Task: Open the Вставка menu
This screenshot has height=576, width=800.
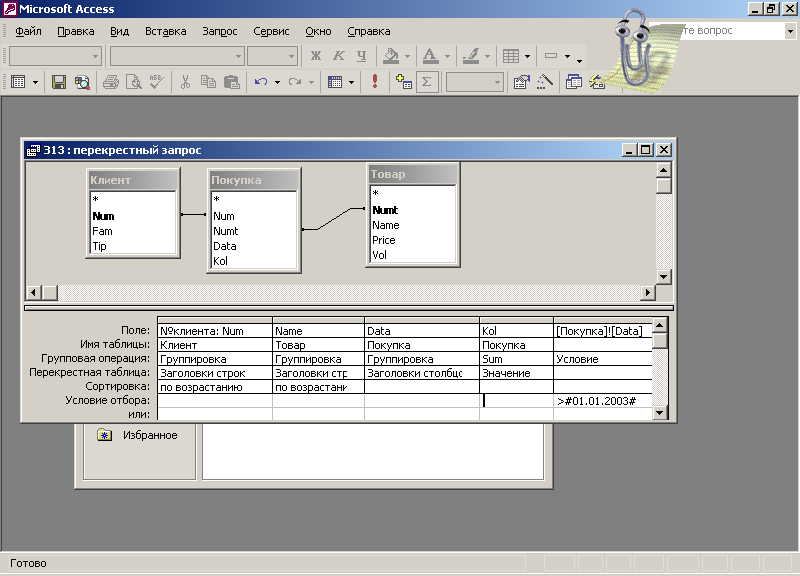Action: tap(165, 31)
